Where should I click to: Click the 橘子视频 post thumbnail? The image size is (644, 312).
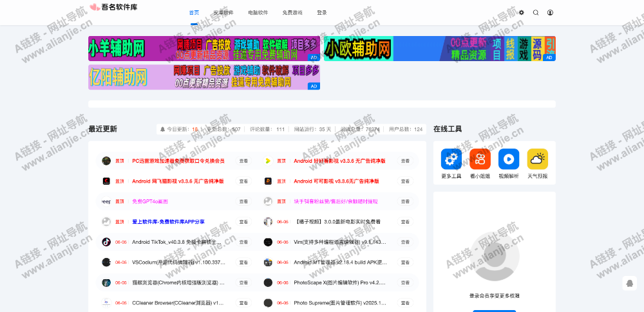pyautogui.click(x=268, y=222)
